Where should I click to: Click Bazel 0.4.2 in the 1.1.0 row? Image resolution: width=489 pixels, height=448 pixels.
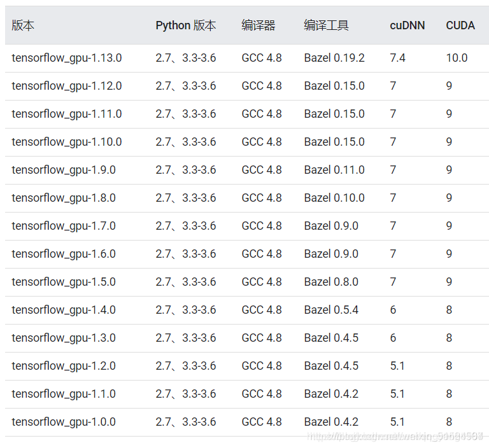(331, 394)
